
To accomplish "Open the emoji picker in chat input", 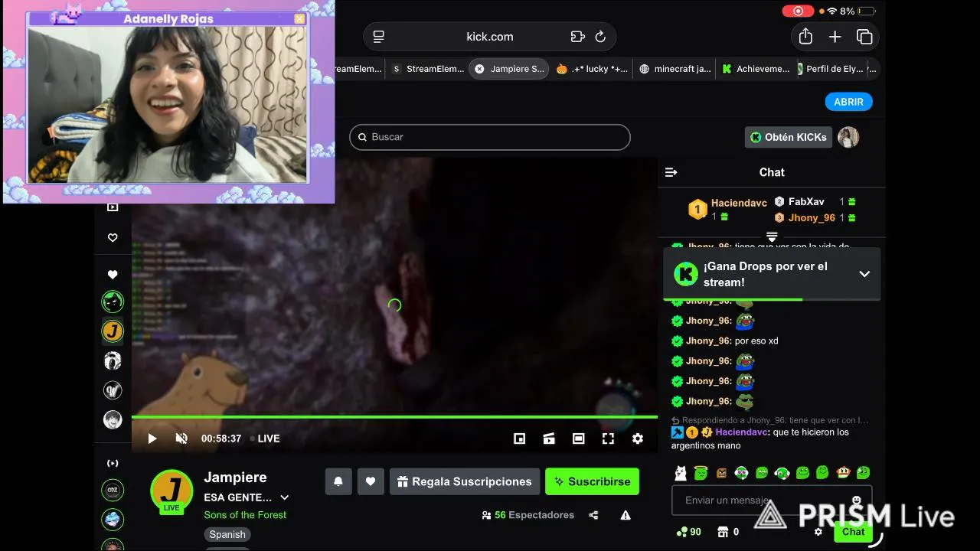I will click(x=857, y=500).
